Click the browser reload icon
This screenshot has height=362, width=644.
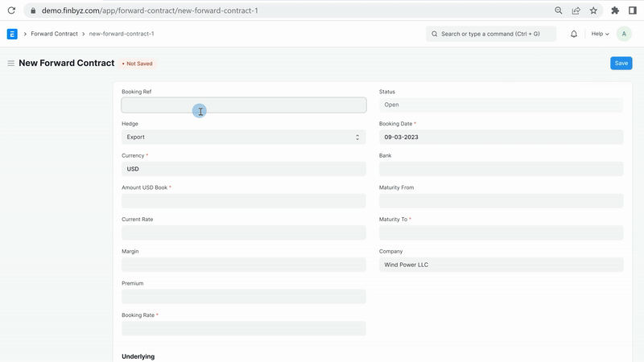tap(11, 11)
